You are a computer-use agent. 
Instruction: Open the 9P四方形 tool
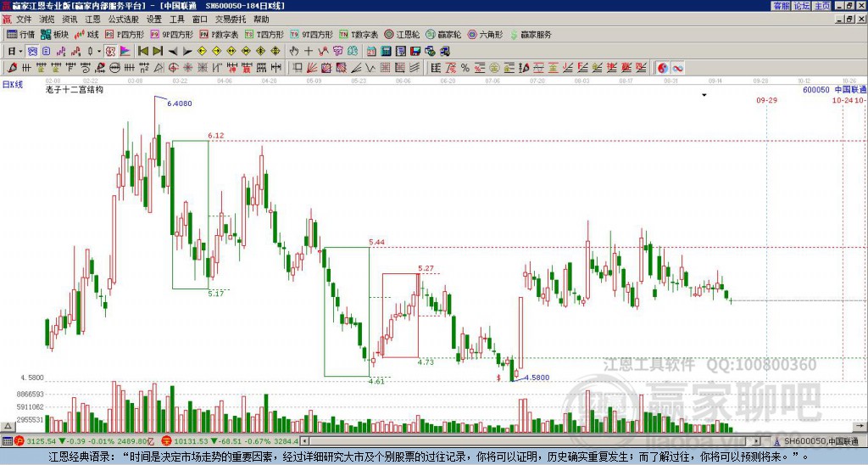click(x=171, y=34)
